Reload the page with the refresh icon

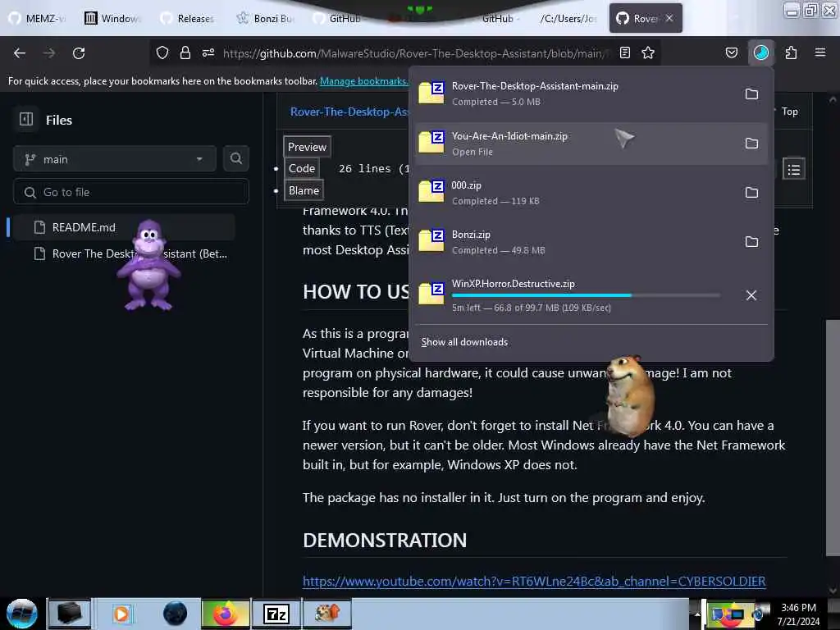coord(79,53)
